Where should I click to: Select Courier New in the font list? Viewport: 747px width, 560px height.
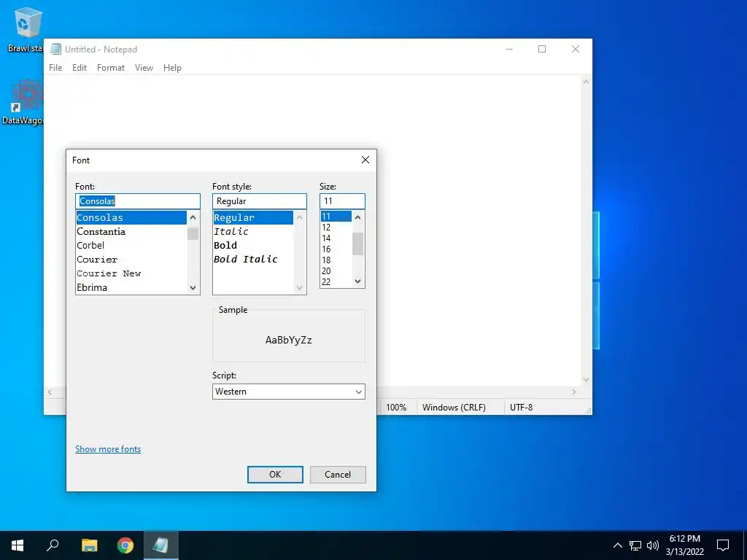[x=131, y=273]
